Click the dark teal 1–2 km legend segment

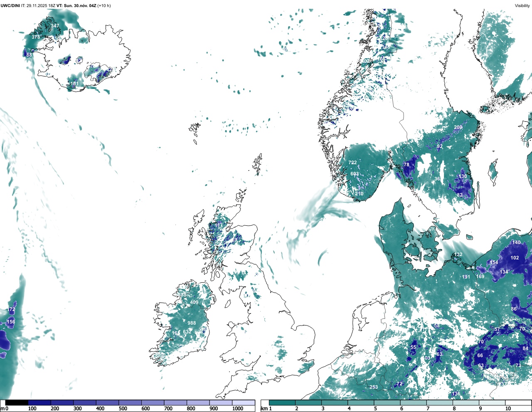[282, 403]
